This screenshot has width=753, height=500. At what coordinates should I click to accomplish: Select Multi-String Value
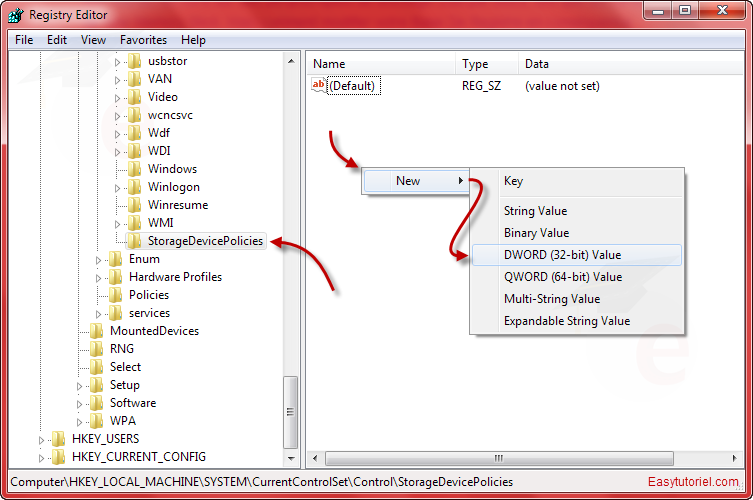(577, 299)
